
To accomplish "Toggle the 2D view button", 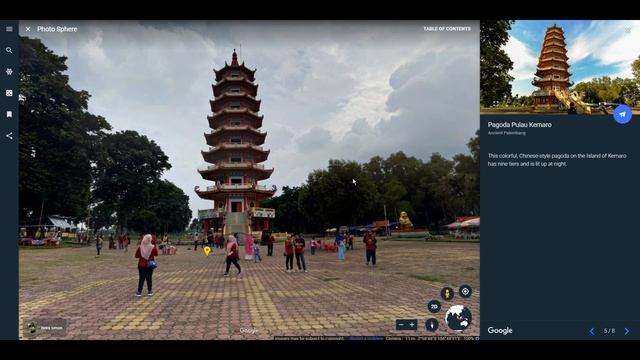I will click(x=434, y=307).
